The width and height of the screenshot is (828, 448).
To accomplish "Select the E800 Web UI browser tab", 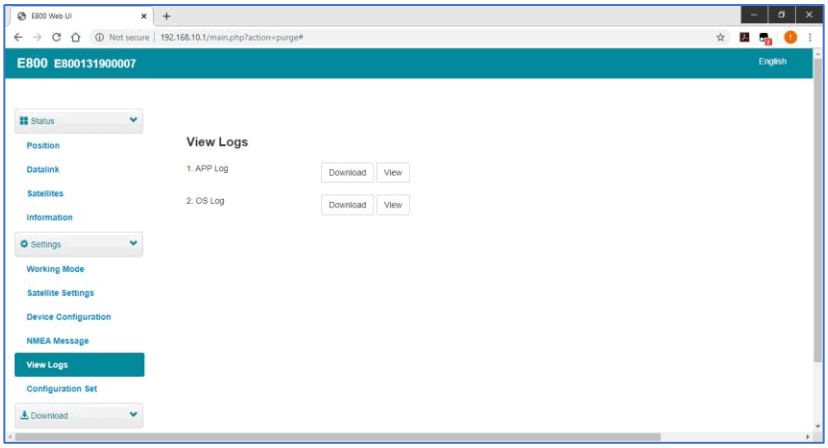I will tap(82, 16).
